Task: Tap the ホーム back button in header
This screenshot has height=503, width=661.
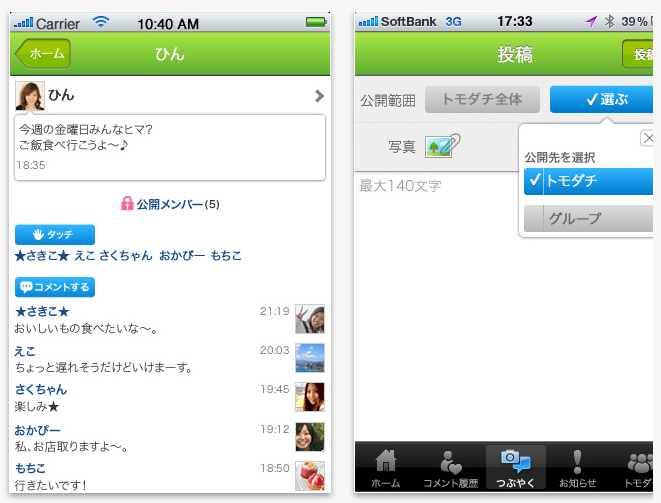Action: pos(43,54)
